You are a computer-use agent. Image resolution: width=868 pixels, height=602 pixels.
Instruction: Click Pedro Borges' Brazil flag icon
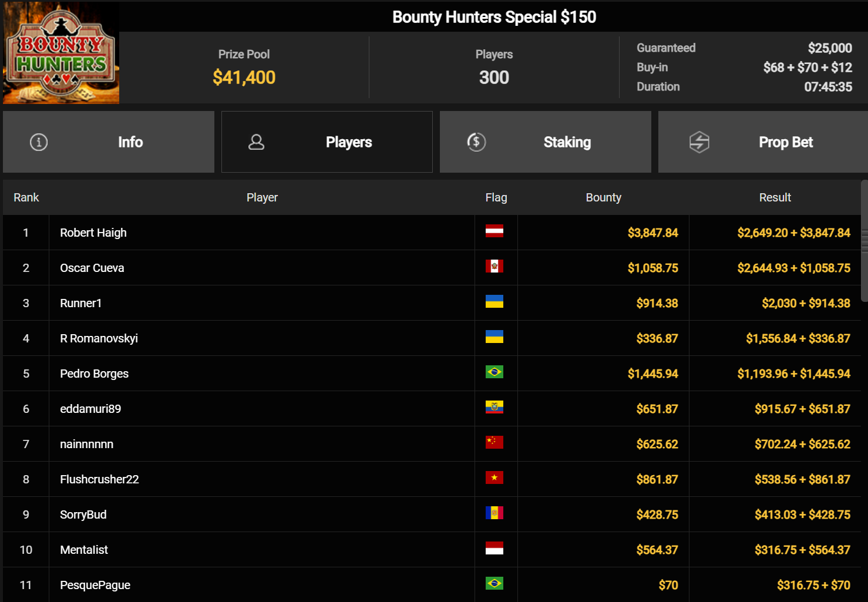(494, 372)
